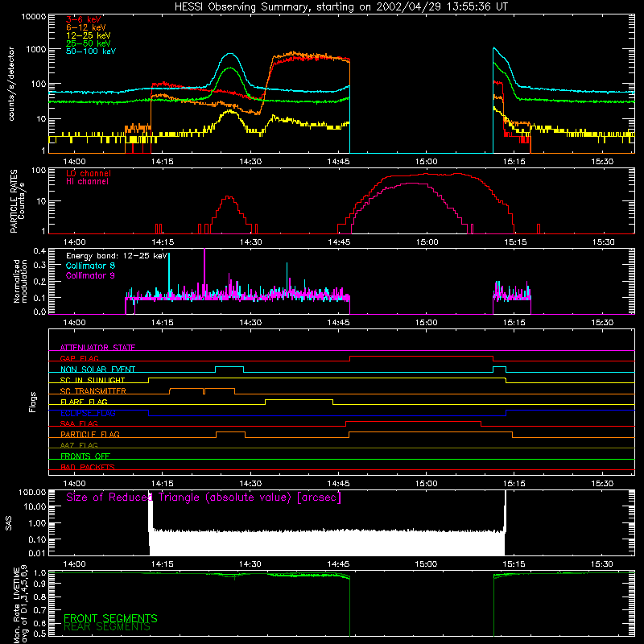Screen dimensions: 644x644
Task: Select the Collimator 9 legend entry
Action: tap(90, 275)
